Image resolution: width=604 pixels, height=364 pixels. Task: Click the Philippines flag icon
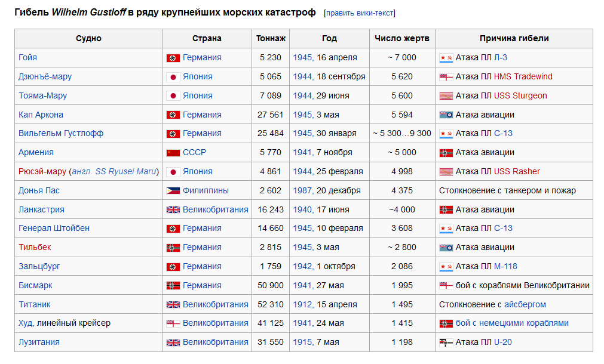pos(173,191)
